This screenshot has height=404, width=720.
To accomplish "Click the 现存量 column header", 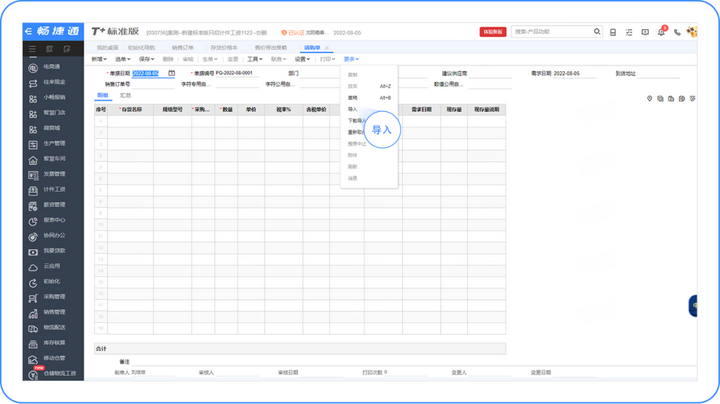I will 454,110.
